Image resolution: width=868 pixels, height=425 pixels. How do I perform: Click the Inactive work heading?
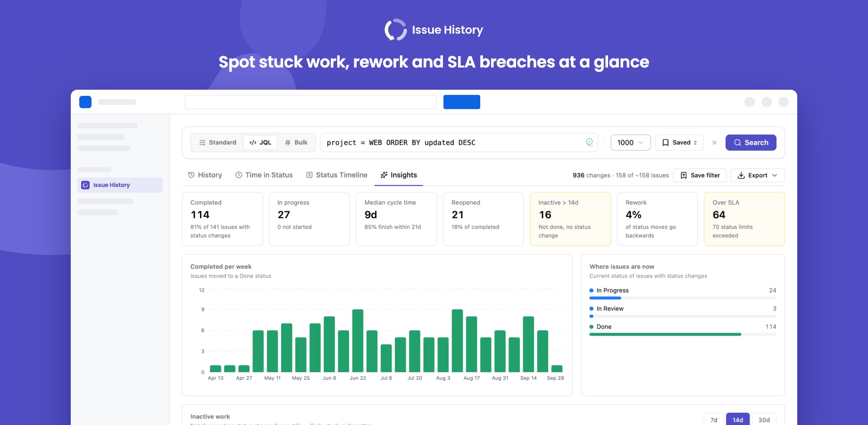click(x=210, y=416)
